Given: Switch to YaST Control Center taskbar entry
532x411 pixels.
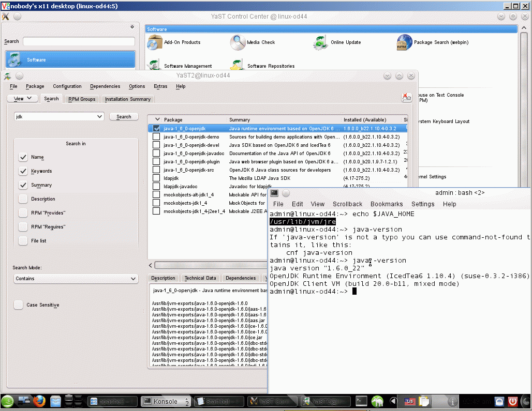Looking at the screenshot, I should pos(272,402).
